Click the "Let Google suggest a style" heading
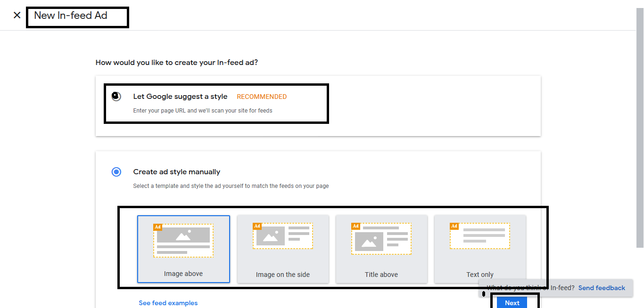 tap(180, 97)
